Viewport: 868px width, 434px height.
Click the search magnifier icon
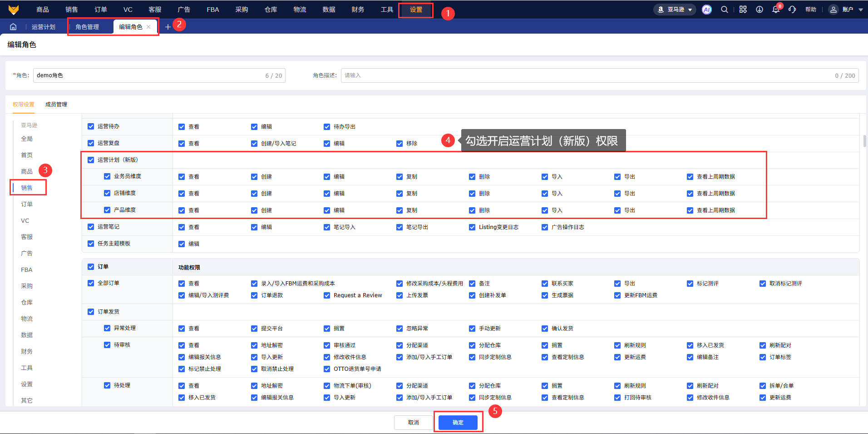(725, 10)
